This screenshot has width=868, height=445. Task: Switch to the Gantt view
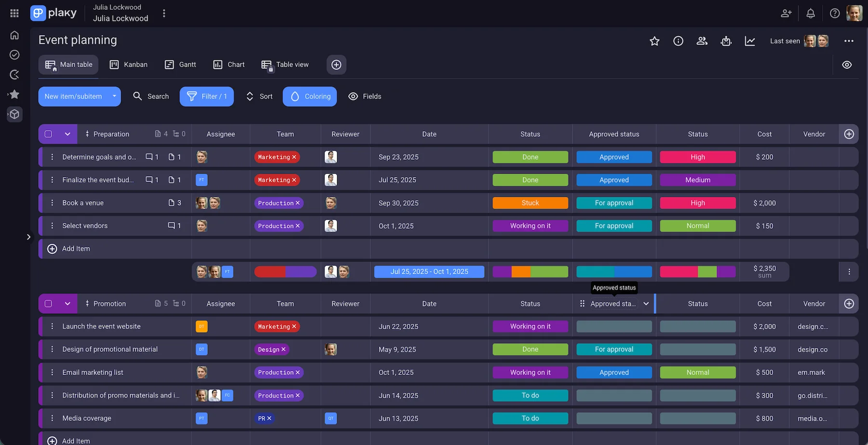(x=180, y=64)
